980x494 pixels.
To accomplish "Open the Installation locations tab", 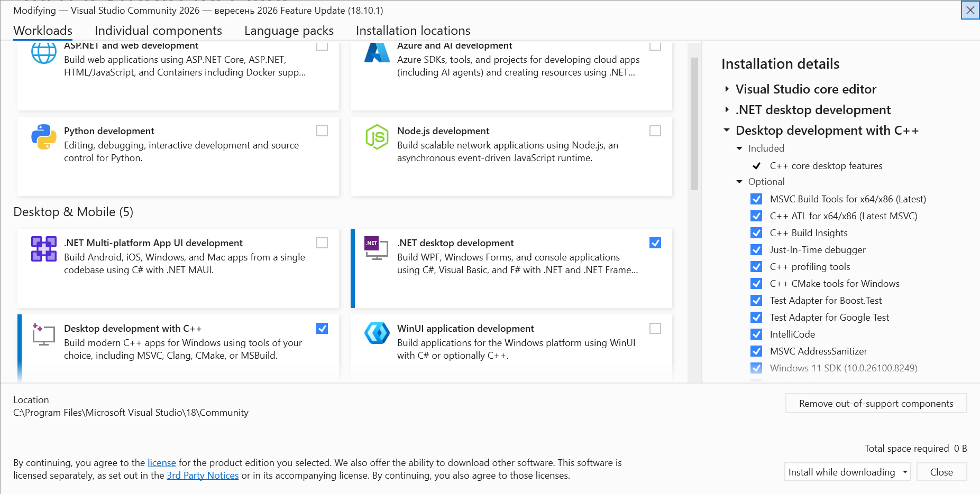I will coord(413,31).
